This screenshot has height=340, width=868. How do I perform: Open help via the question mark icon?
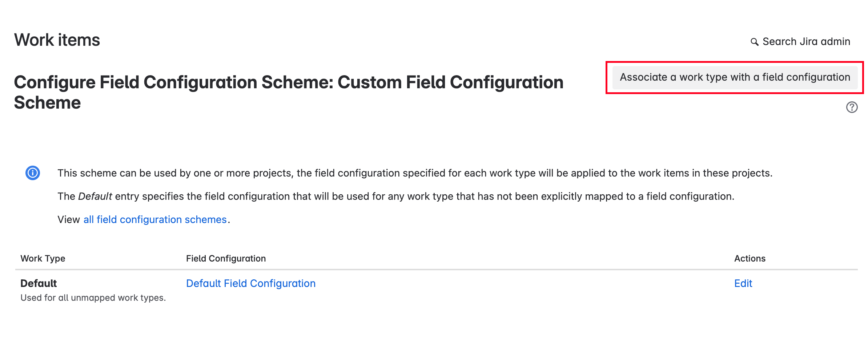[x=852, y=107]
